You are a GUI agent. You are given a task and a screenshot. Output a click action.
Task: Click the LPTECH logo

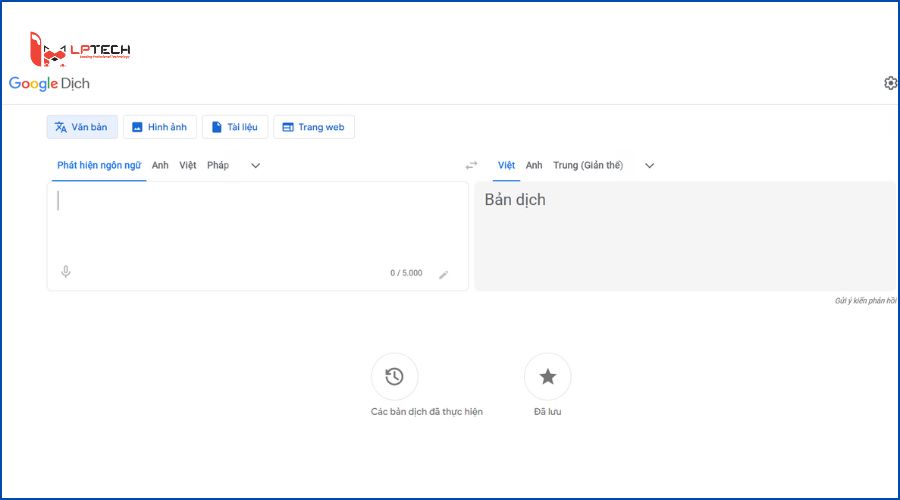[80, 49]
